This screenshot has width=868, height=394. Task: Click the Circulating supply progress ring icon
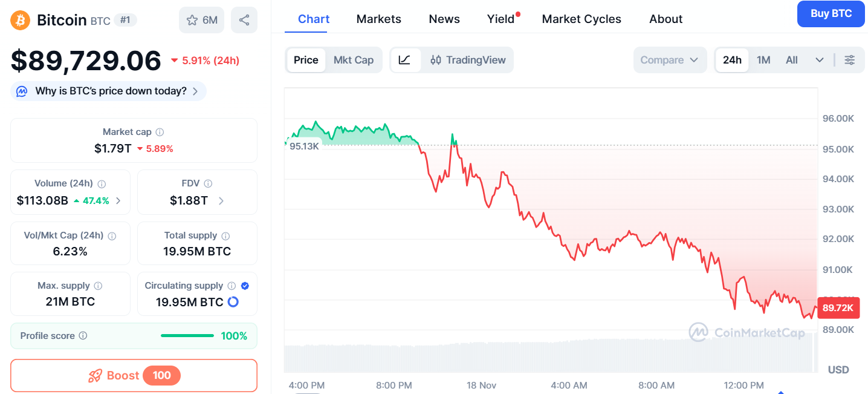[233, 301]
